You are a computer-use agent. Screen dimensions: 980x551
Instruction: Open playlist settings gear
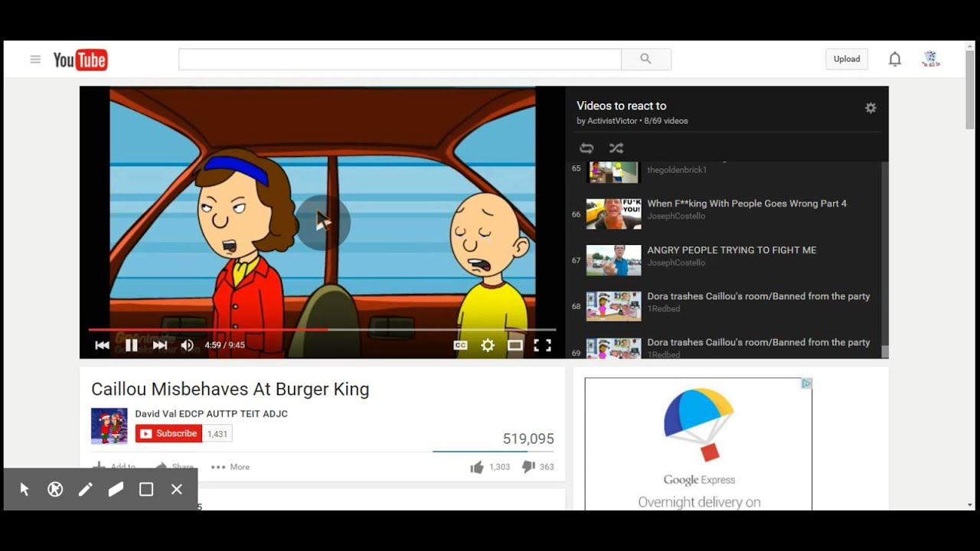[x=871, y=108]
